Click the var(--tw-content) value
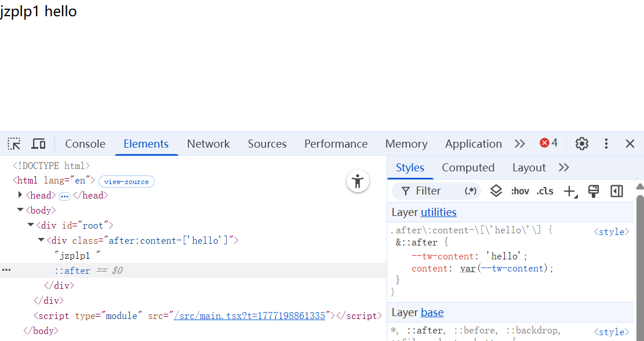 point(504,269)
